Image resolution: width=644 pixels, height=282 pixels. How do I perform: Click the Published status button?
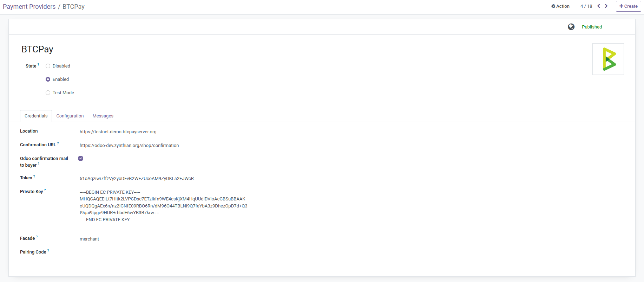coord(596,27)
